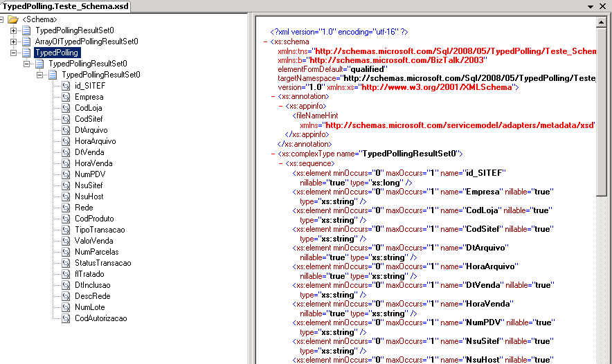This screenshot has height=364, width=612.
Task: Click the xs:element line named NumPDV
Action: (424, 327)
